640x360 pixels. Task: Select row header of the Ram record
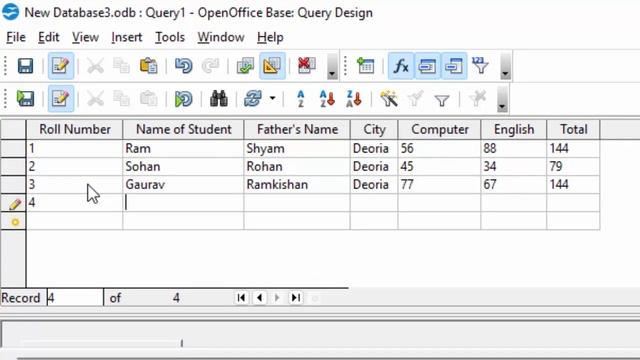[x=13, y=148]
